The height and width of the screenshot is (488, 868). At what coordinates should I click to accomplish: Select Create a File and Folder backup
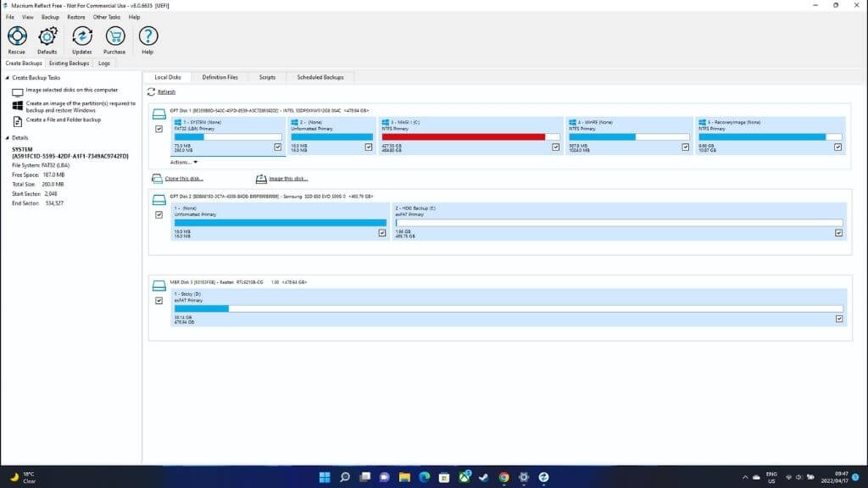pos(64,119)
